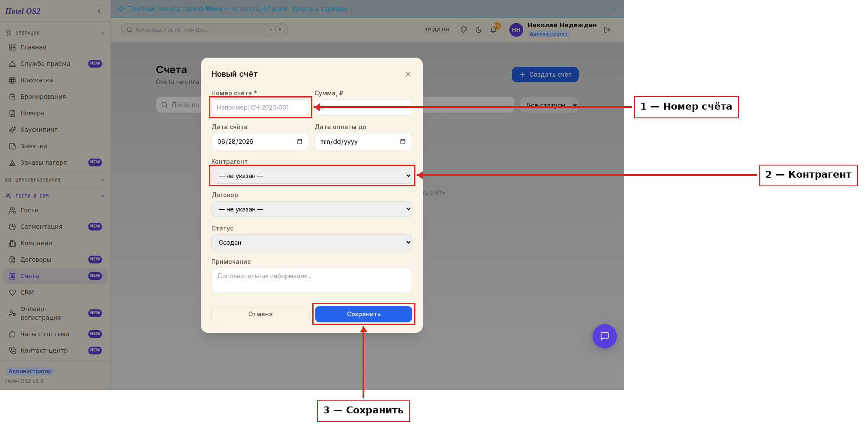
Task: Follow the Узнать о тарифах link
Action: [319, 9]
